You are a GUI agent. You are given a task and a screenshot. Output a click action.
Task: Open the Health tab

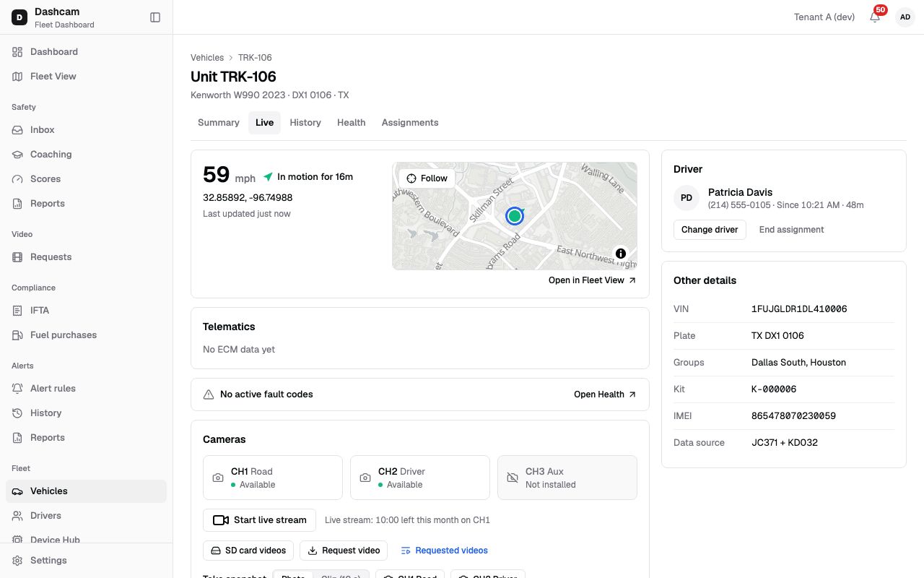pos(352,123)
